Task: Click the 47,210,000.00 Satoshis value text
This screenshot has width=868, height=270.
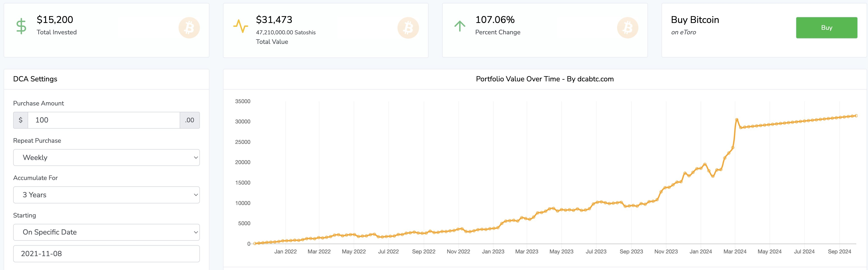Action: pos(286,32)
